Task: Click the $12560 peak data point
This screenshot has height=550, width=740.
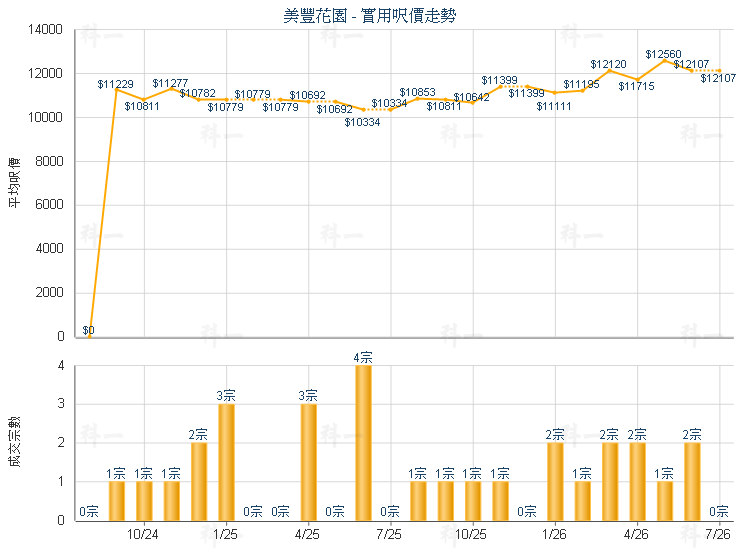Action: pos(664,60)
